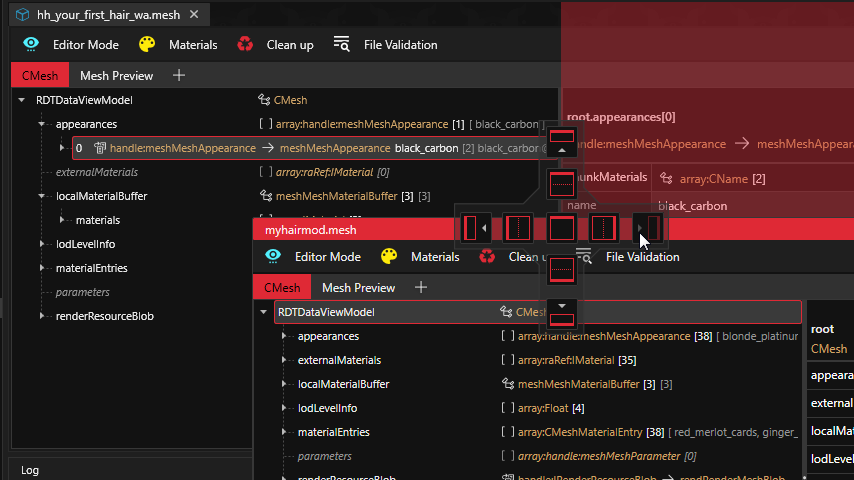
Task: Switch to Mesh Preview tab in top document
Action: click(116, 75)
